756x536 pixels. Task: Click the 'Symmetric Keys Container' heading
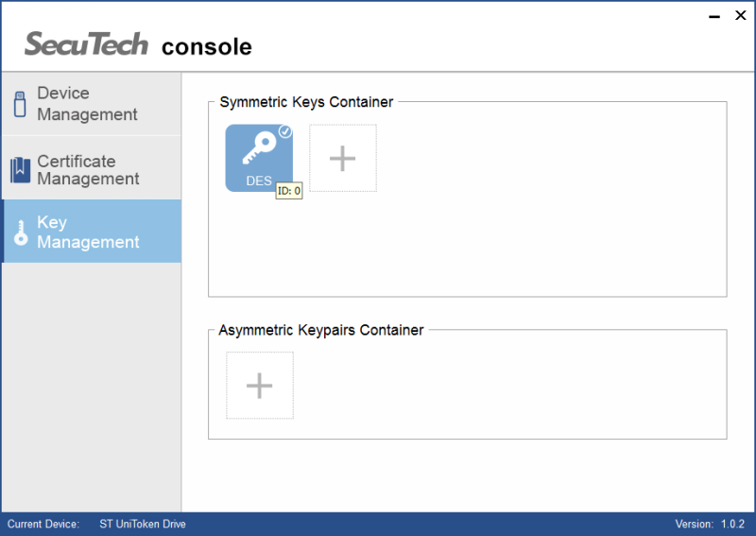(x=306, y=102)
